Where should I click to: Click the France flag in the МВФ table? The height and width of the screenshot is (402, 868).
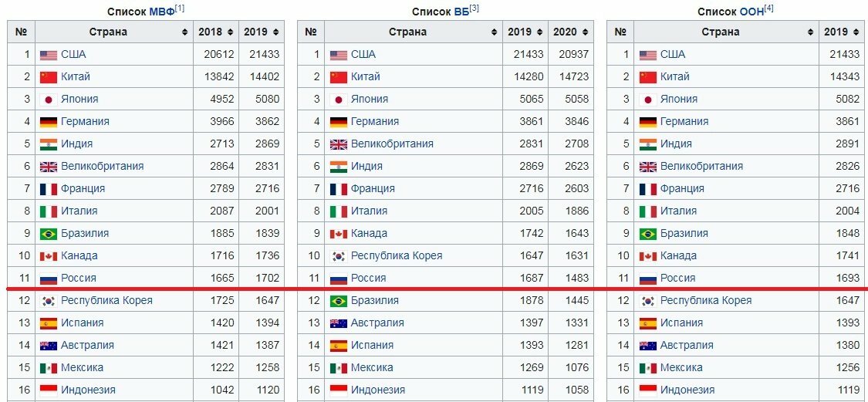(x=49, y=189)
